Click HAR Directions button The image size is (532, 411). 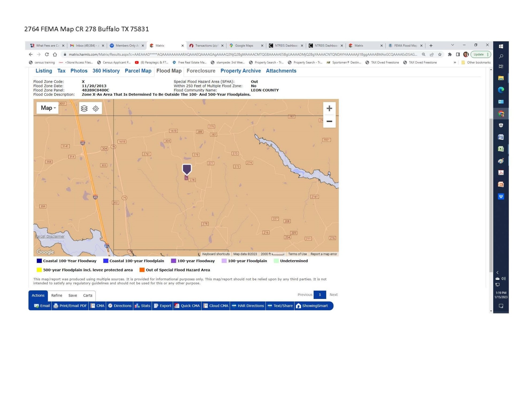(x=248, y=306)
